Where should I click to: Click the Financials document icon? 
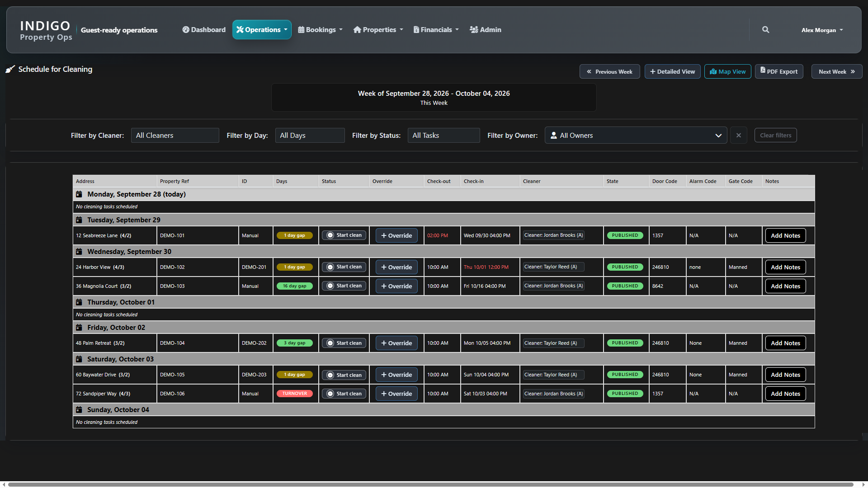416,30
